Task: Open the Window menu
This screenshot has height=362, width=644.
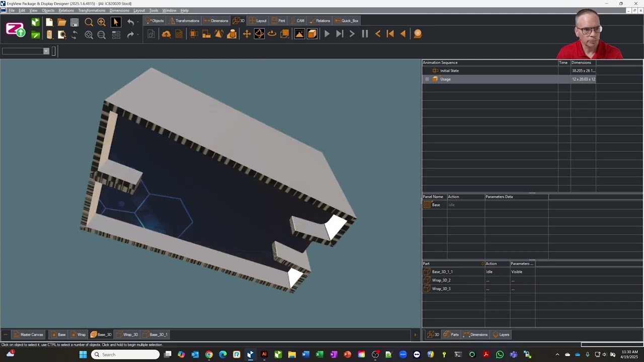Action: (169, 11)
